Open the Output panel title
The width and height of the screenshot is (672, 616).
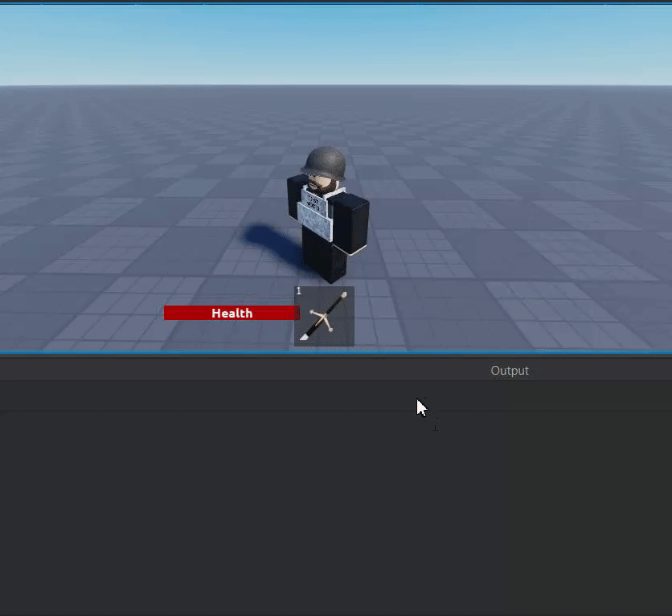click(x=510, y=371)
